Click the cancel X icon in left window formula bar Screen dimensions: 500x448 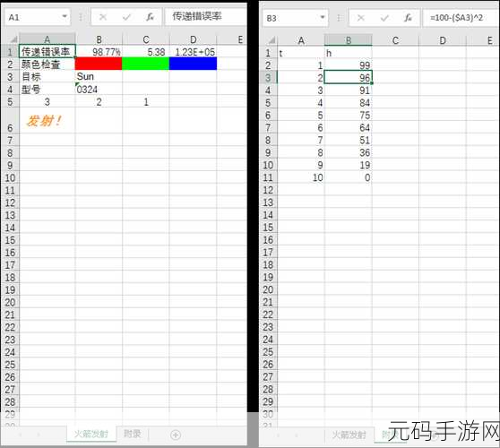click(103, 17)
